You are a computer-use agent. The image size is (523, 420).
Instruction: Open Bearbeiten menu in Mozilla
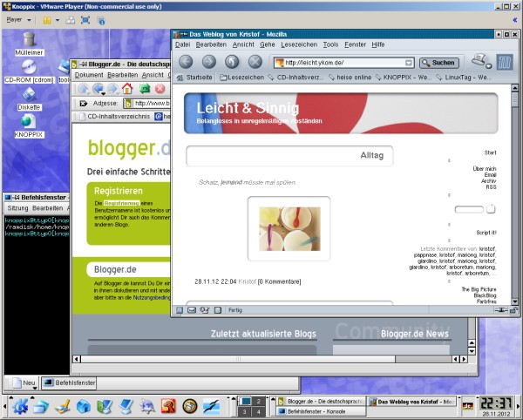click(x=211, y=44)
